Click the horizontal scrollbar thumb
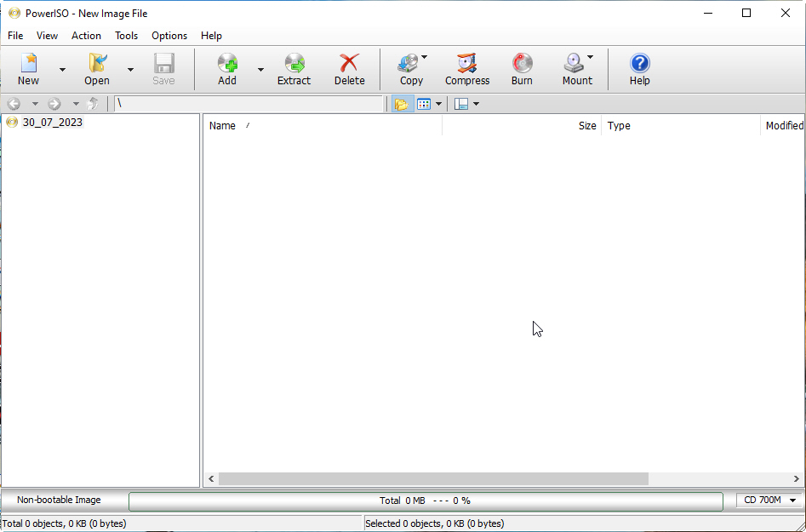 coord(433,478)
